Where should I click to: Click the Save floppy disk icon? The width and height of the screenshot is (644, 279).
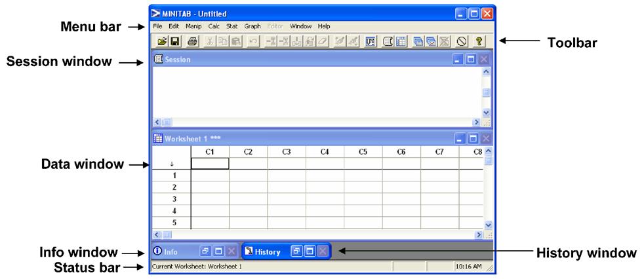(174, 41)
